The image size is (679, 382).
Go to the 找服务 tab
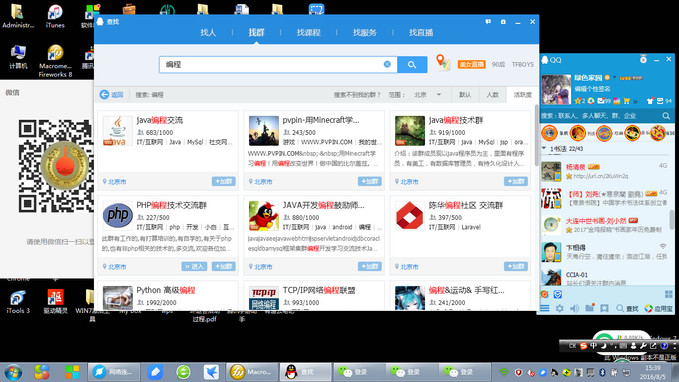coord(365,32)
